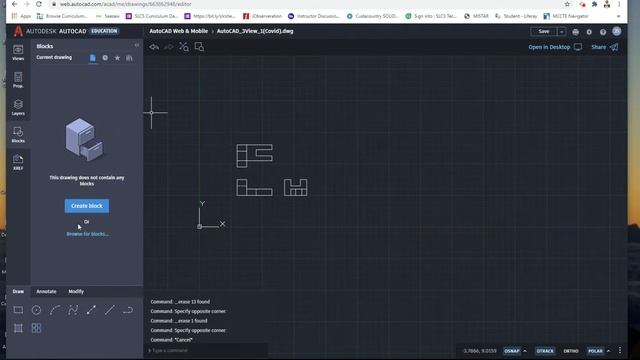This screenshot has width=640, height=360.
Task: Click the Type a command input
Action: [206, 350]
